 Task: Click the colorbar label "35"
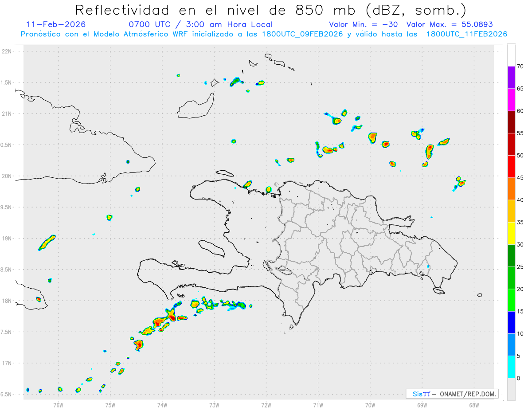pos(520,222)
